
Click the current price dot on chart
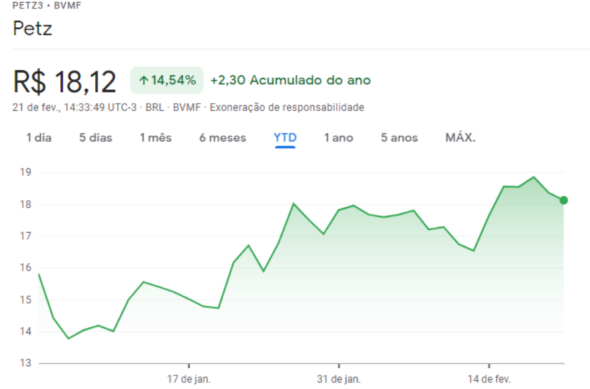pyautogui.click(x=563, y=201)
